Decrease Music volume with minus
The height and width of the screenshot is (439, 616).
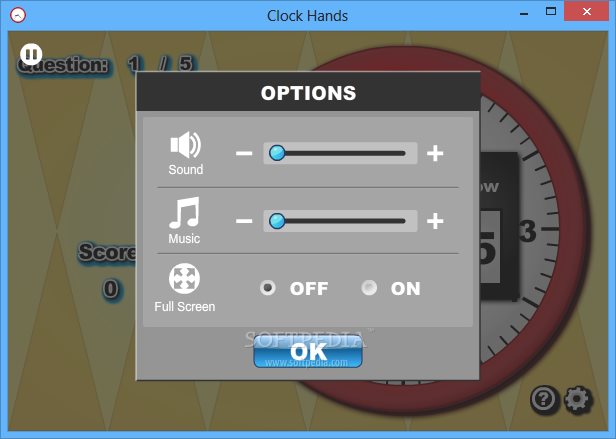tap(244, 221)
